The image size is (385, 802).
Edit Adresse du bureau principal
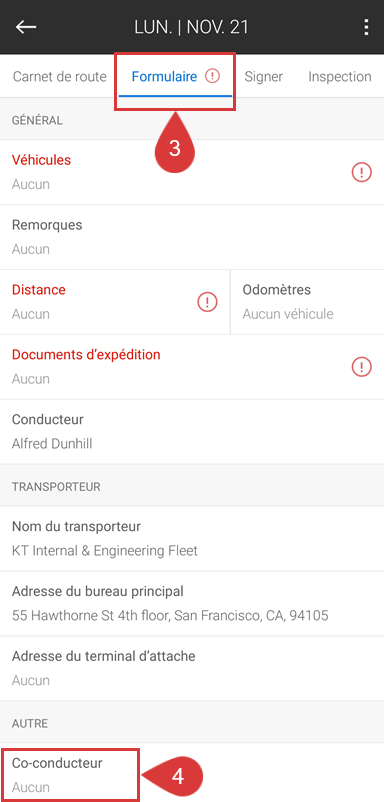click(x=192, y=604)
